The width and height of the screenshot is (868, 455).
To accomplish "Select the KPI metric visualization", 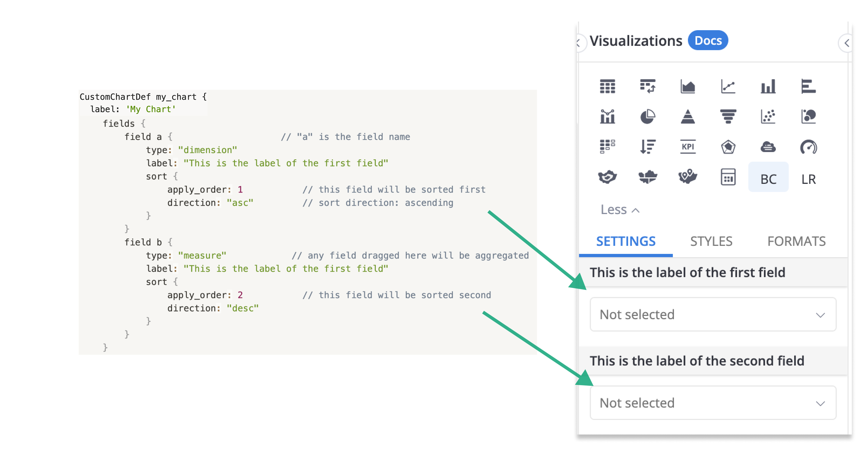I will click(x=688, y=147).
